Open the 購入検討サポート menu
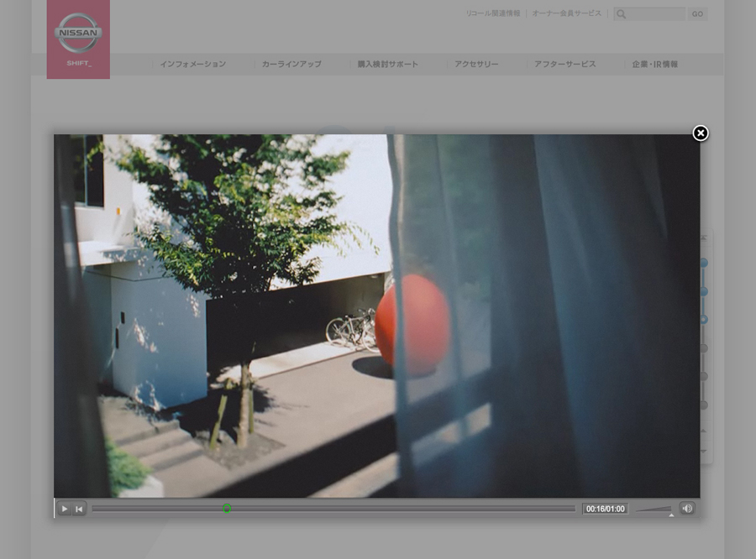Screen dimensions: 756x559 [387, 65]
